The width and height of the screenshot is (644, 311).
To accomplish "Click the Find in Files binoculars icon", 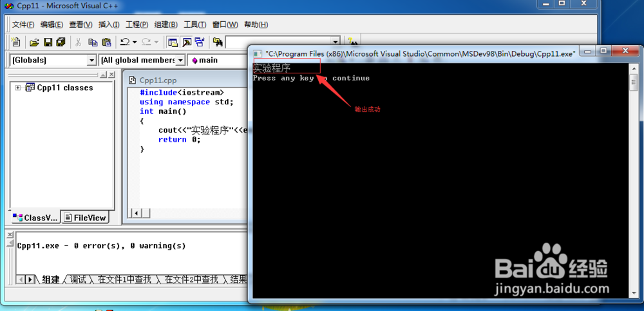I will pyautogui.click(x=218, y=42).
